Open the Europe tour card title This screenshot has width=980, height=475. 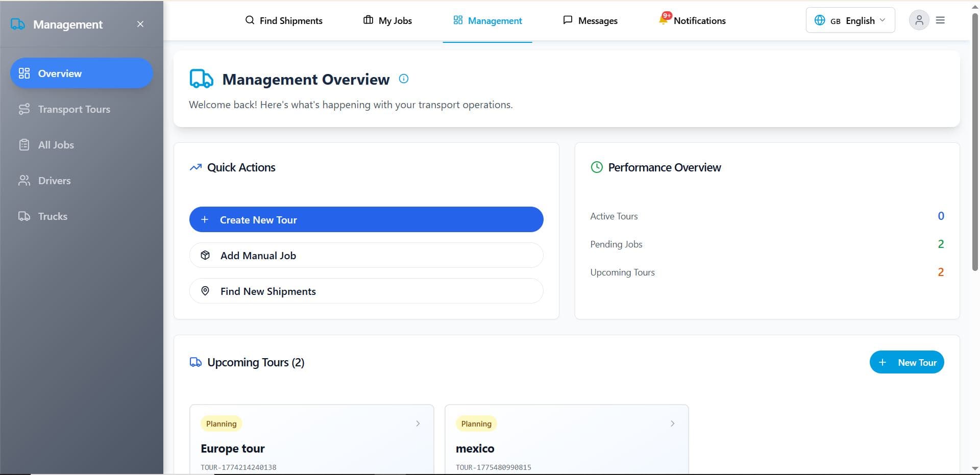click(x=233, y=448)
